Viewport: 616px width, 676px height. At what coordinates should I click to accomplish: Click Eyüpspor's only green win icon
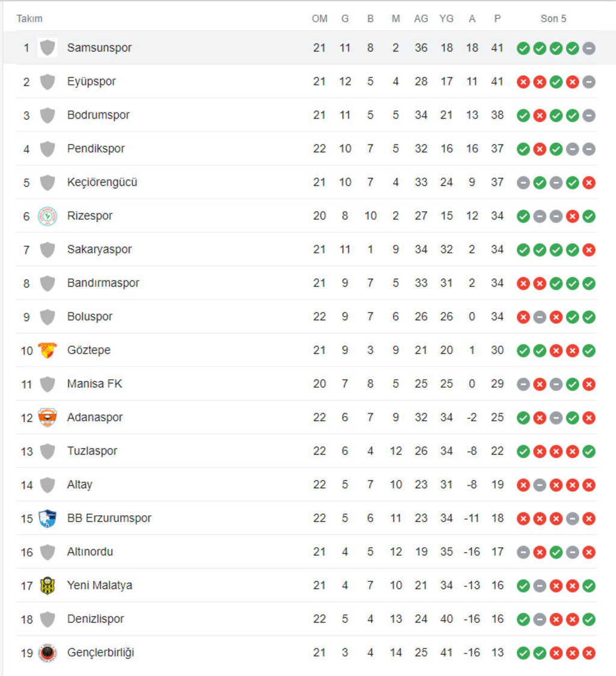[556, 82]
